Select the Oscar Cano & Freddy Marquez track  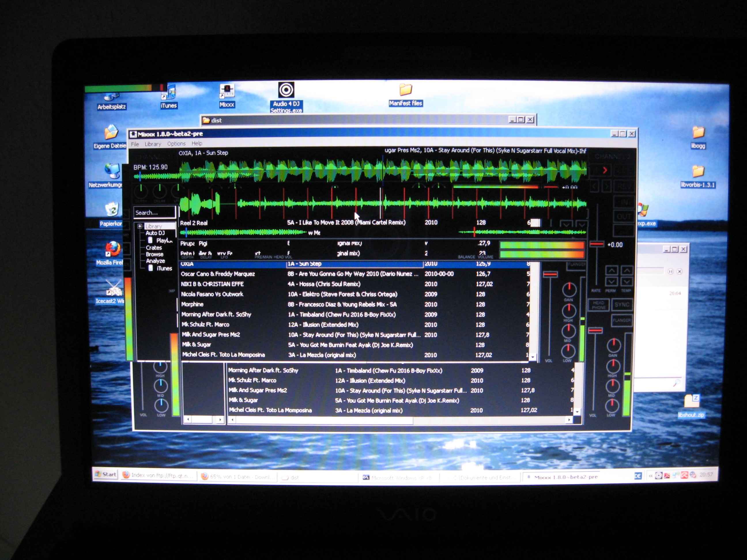[354, 274]
